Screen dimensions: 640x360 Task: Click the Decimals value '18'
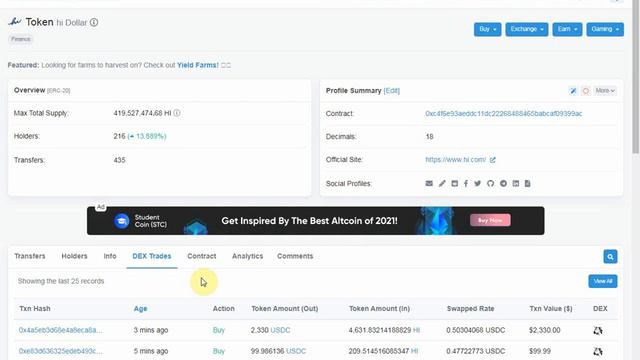coord(429,137)
